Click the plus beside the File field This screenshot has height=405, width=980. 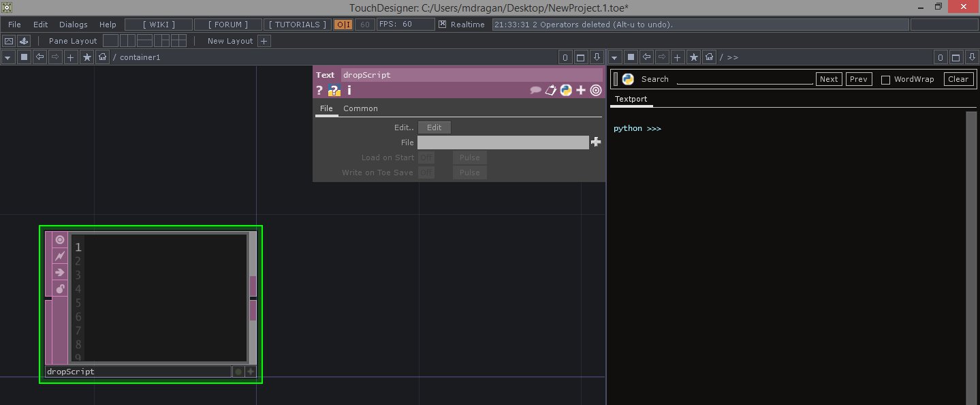(x=596, y=142)
